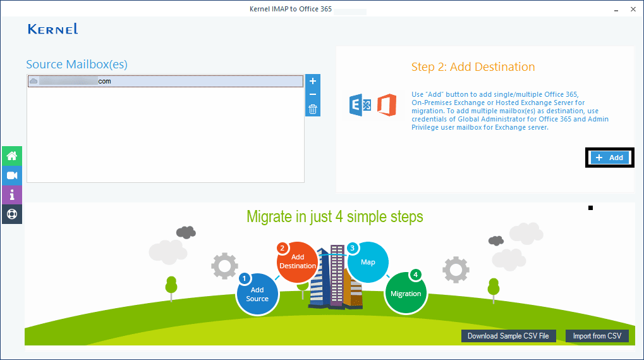Click the cloud icon in mailbox row

(33, 81)
